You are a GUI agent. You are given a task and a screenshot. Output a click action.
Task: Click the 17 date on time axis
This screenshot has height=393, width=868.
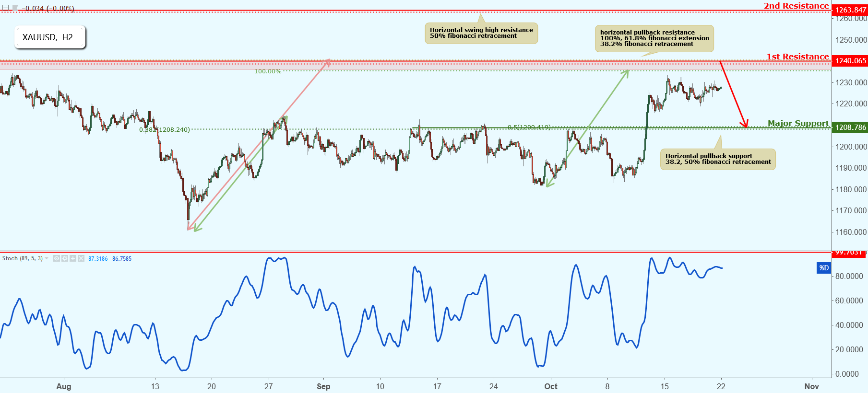[437, 386]
